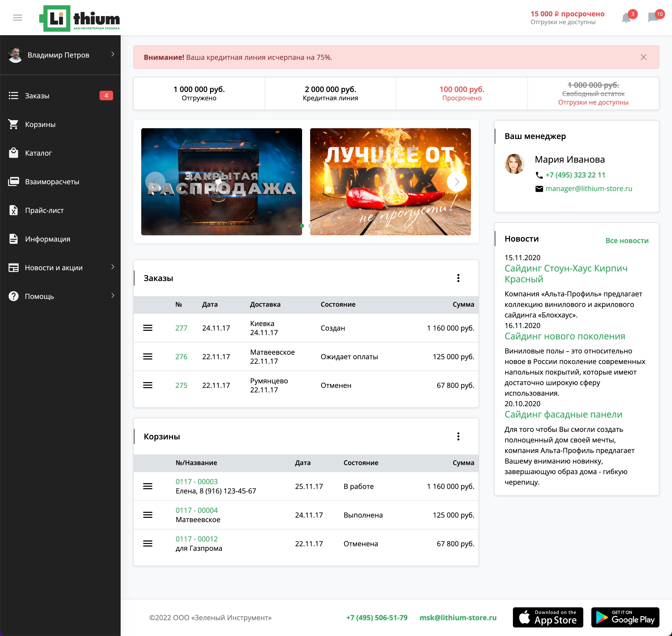The height and width of the screenshot is (636, 672).
Task: Click manager email manager@lithium-store.ru
Action: click(589, 189)
